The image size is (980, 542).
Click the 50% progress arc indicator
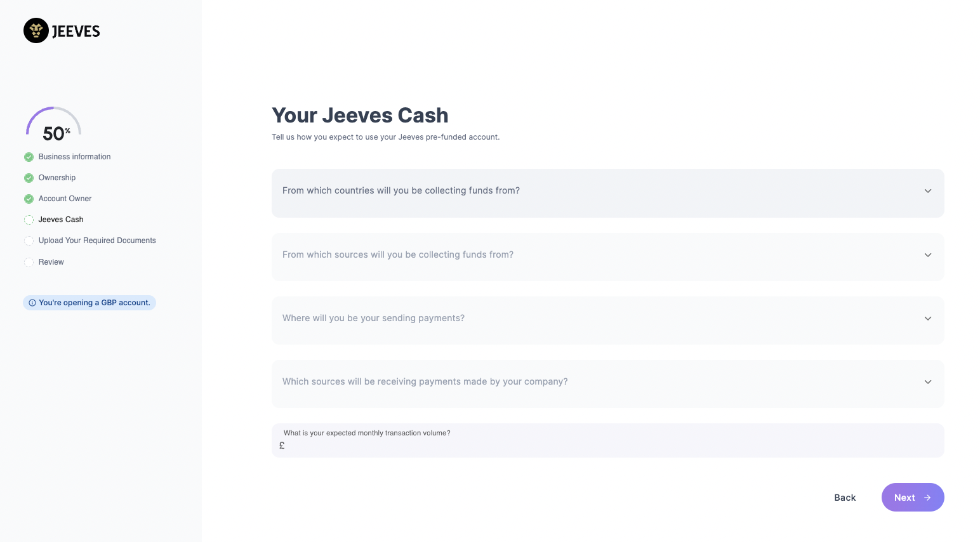pos(53,122)
